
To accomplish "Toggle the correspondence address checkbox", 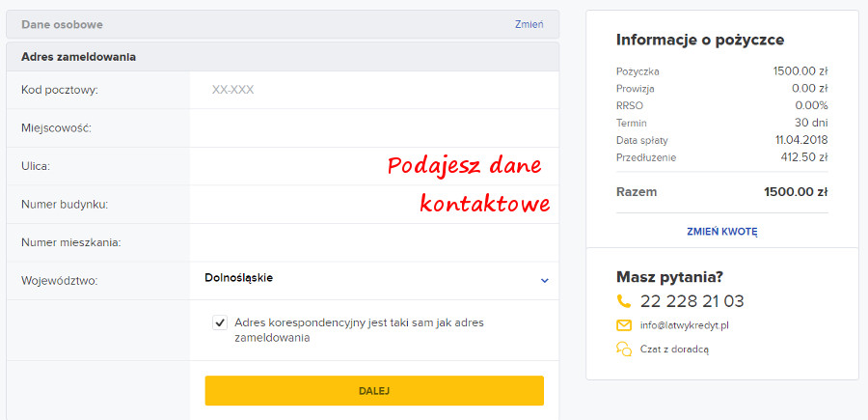I will (220, 323).
